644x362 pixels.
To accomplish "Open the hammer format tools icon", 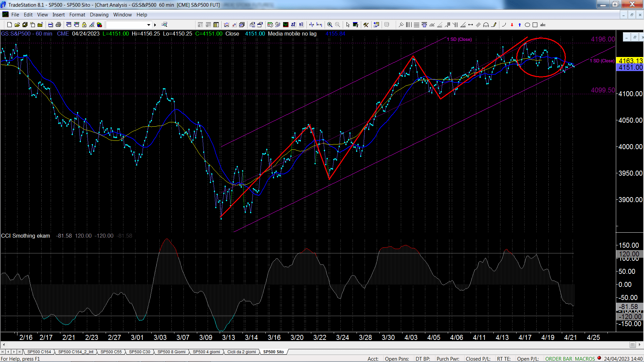I will [x=366, y=24].
